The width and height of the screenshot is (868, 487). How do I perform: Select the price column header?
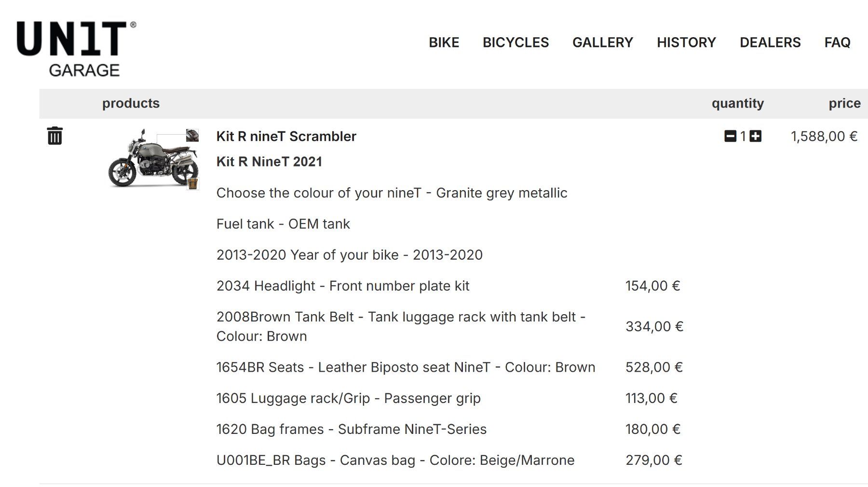pos(844,103)
